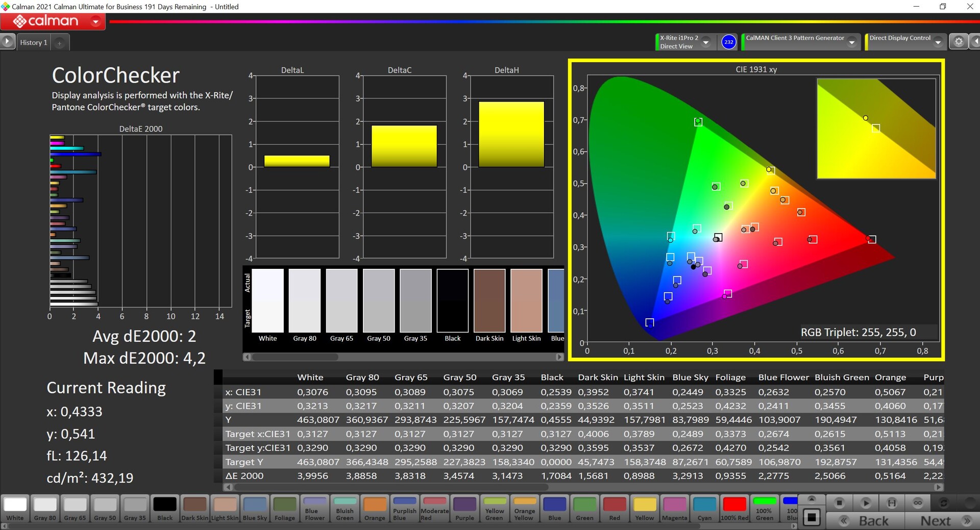Expand CalMAN Client 3 Pattern Generator dropdown
980x530 pixels.
(851, 42)
